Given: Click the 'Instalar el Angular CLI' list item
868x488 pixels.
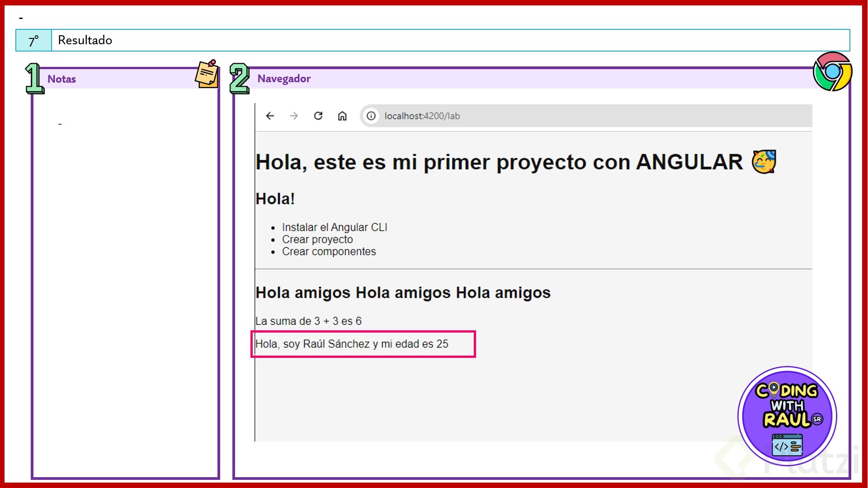Looking at the screenshot, I should click(x=334, y=227).
